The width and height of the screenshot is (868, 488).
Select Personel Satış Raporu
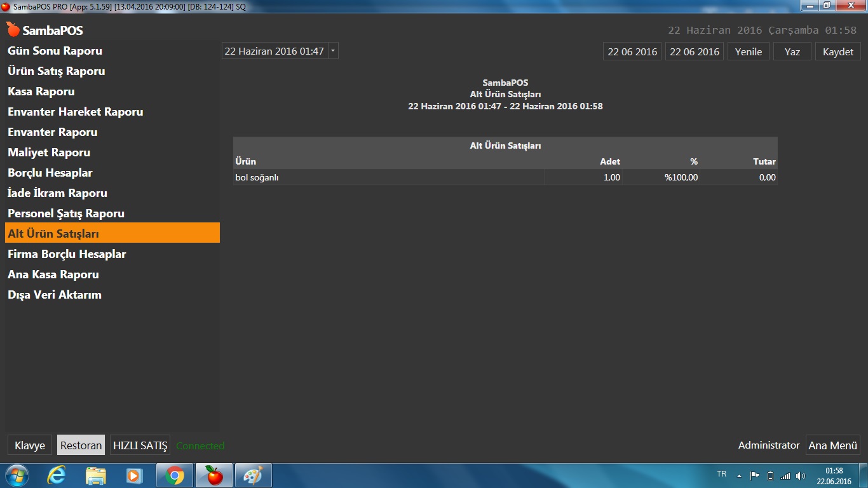[x=66, y=213]
